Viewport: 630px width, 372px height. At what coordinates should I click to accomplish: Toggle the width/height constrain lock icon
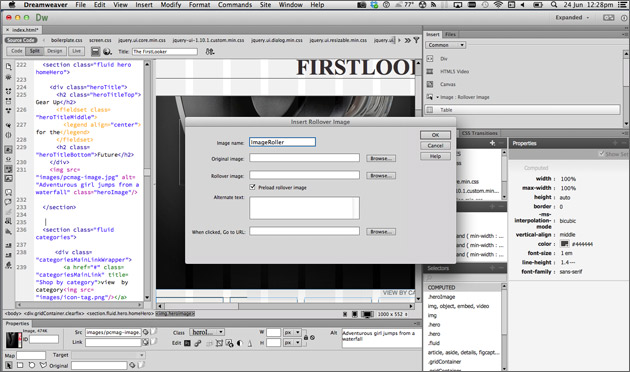[x=306, y=337]
